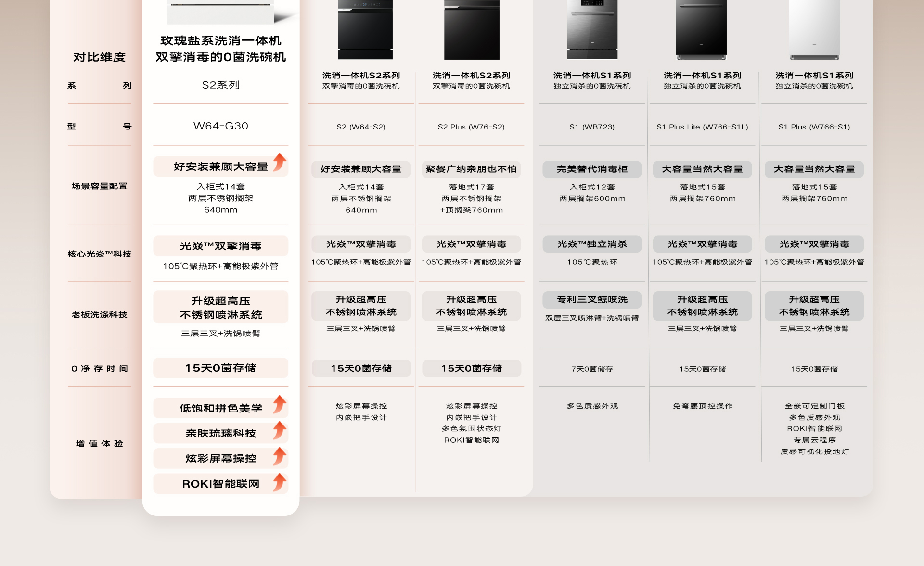
Task: Click arrow icon beside ROKI智能联网 badge
Action: (x=280, y=482)
